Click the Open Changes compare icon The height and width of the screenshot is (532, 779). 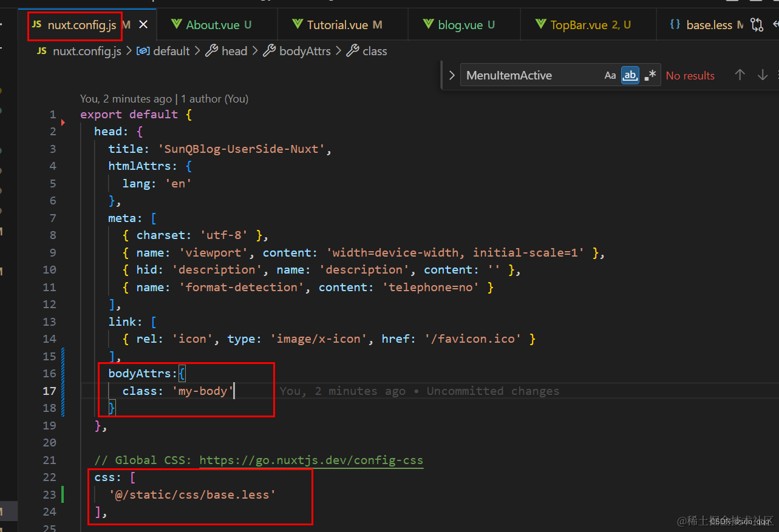(757, 25)
